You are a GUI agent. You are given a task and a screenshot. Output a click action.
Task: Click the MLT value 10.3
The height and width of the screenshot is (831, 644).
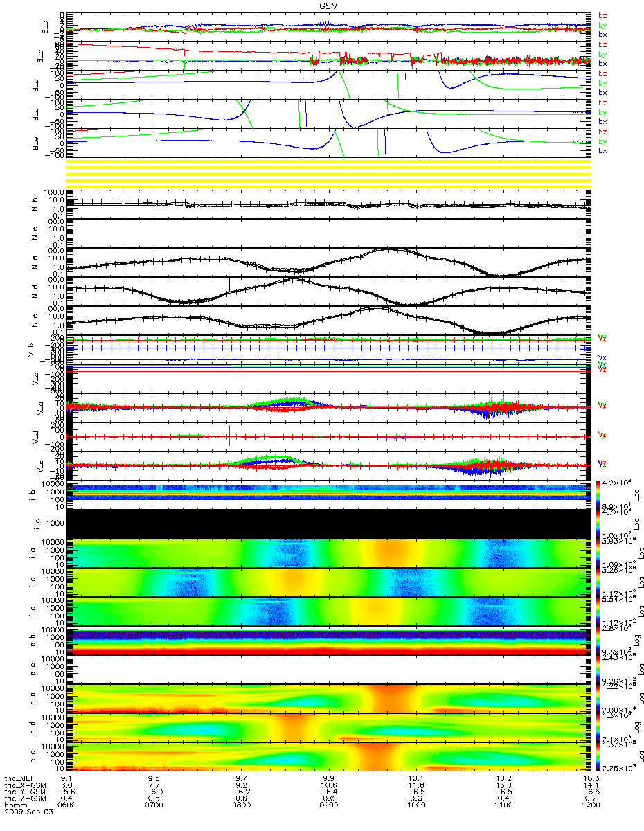(590, 779)
